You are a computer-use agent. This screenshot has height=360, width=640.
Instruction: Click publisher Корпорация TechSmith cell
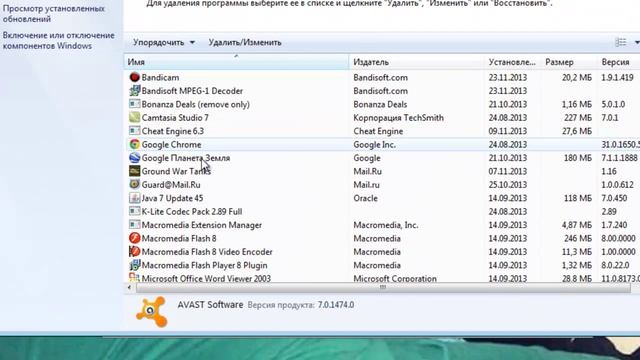398,118
